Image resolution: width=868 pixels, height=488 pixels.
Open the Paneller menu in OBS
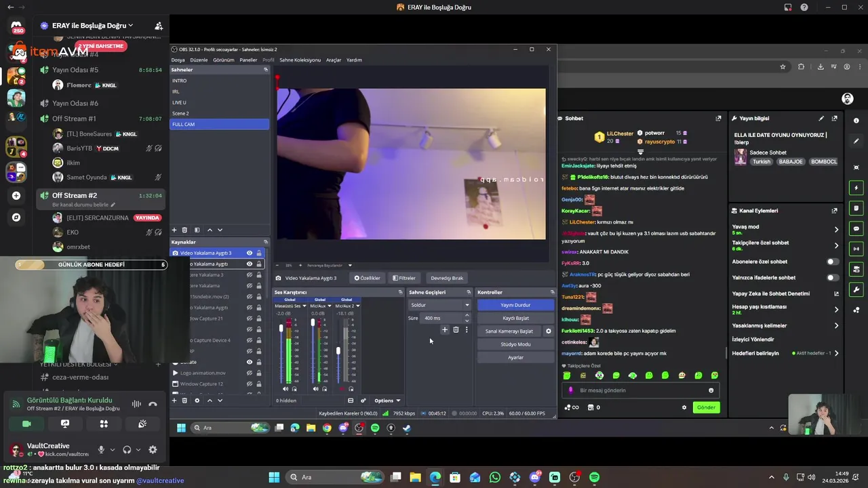click(x=248, y=60)
